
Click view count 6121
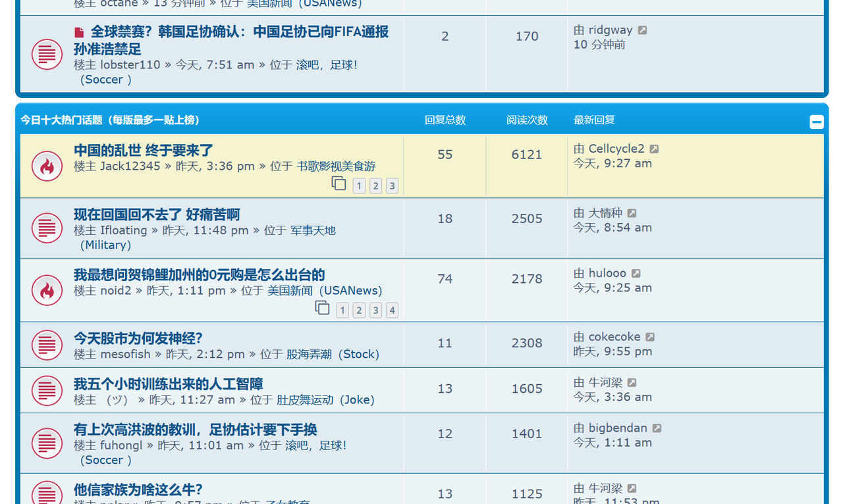click(x=527, y=155)
